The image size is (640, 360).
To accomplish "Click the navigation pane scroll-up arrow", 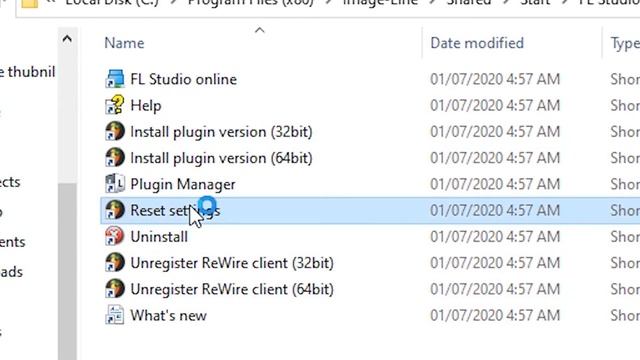I will point(67,39).
